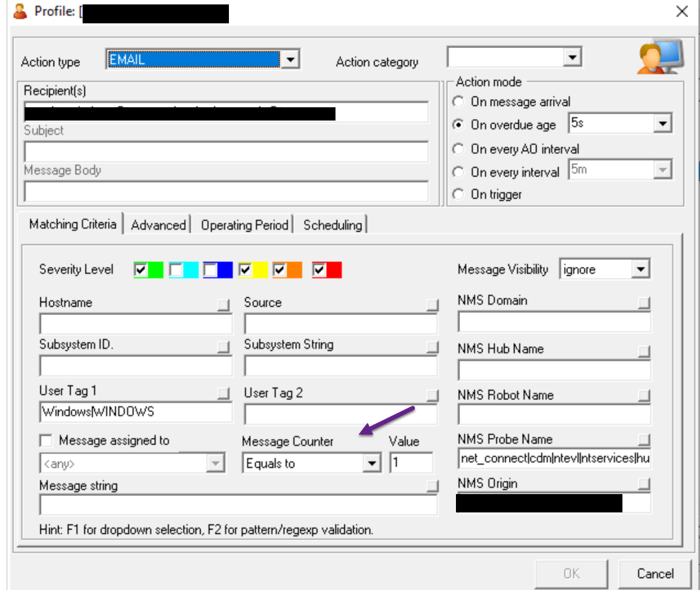
Task: Click the small button beside NMS Probe Name
Action: tap(643, 440)
